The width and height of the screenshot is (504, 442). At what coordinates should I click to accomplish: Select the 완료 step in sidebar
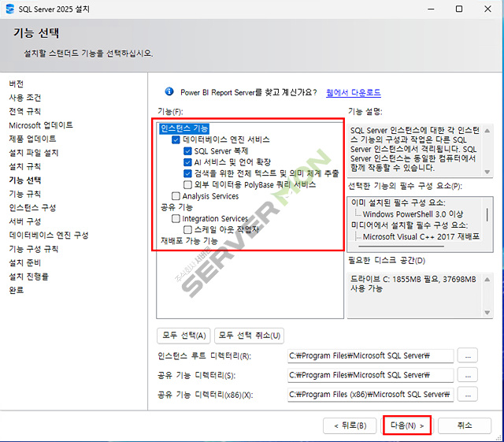[x=16, y=290]
